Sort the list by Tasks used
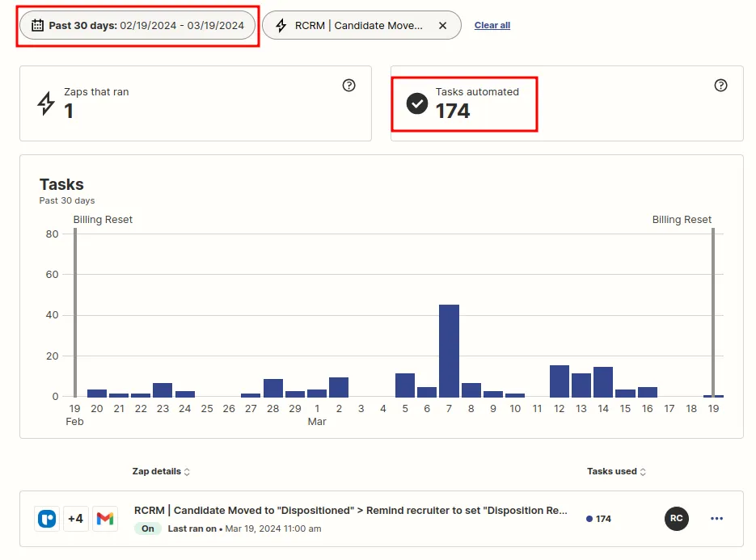Viewport: 756px width, 560px height. pos(616,471)
